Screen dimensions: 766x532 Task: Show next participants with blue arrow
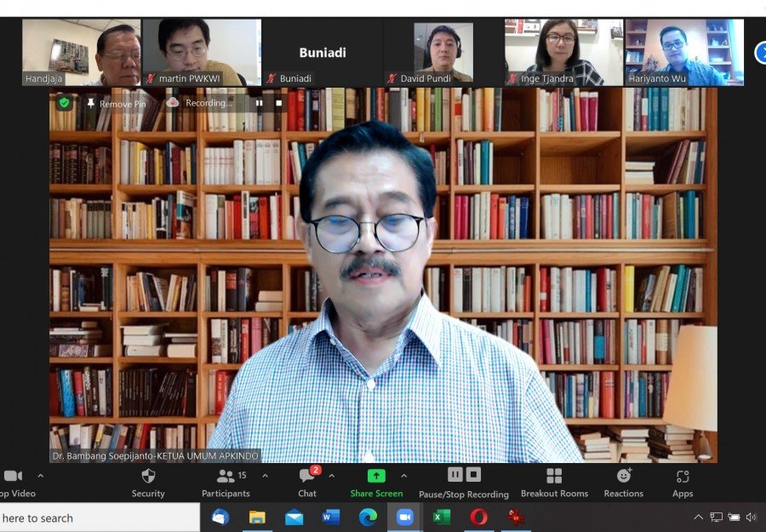761,53
